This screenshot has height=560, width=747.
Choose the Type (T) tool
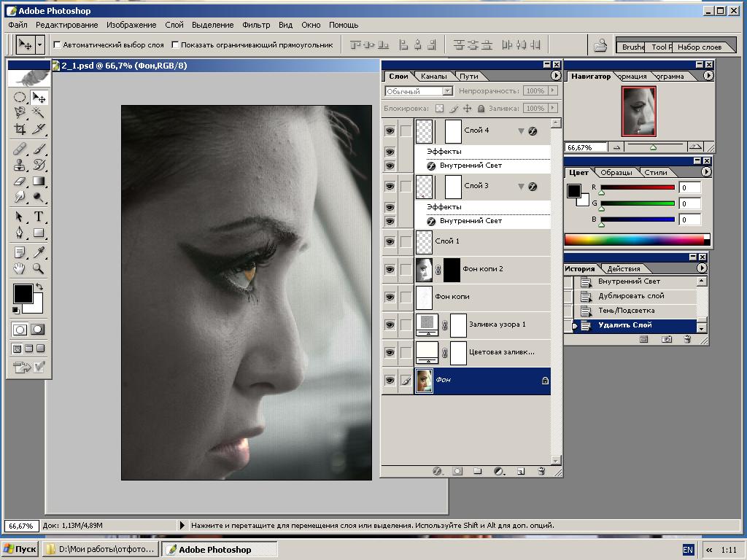39,217
